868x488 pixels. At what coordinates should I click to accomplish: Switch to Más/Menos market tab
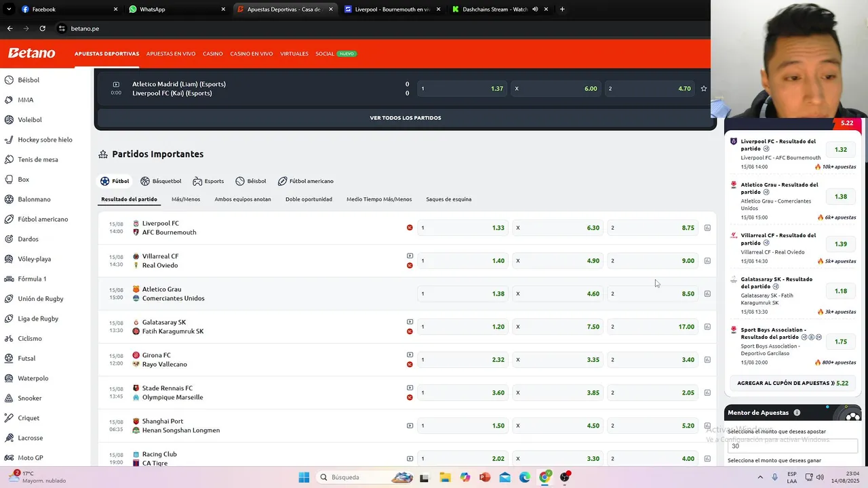[x=186, y=199]
